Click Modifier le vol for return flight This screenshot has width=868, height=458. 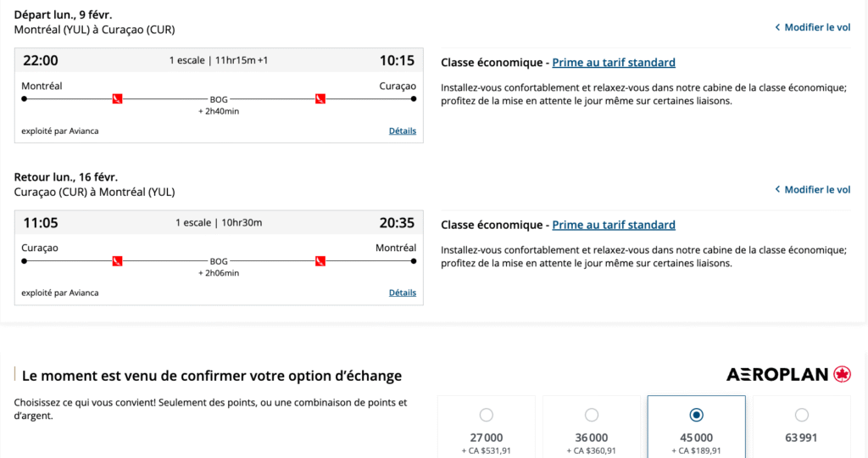817,190
